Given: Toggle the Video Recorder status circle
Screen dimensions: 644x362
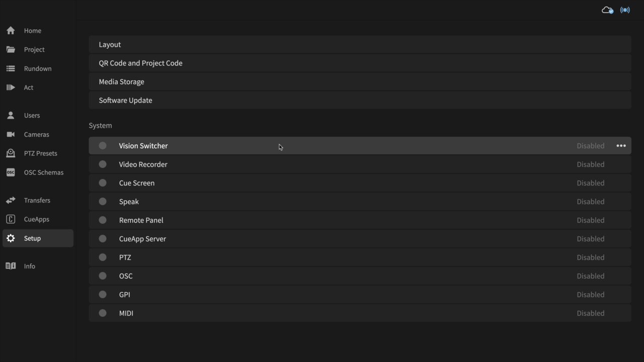Looking at the screenshot, I should tap(103, 164).
